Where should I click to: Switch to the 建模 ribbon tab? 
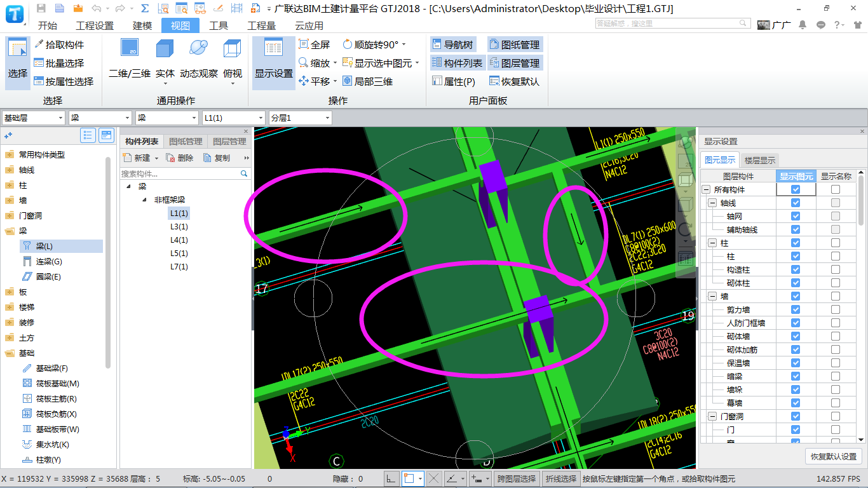coord(142,25)
